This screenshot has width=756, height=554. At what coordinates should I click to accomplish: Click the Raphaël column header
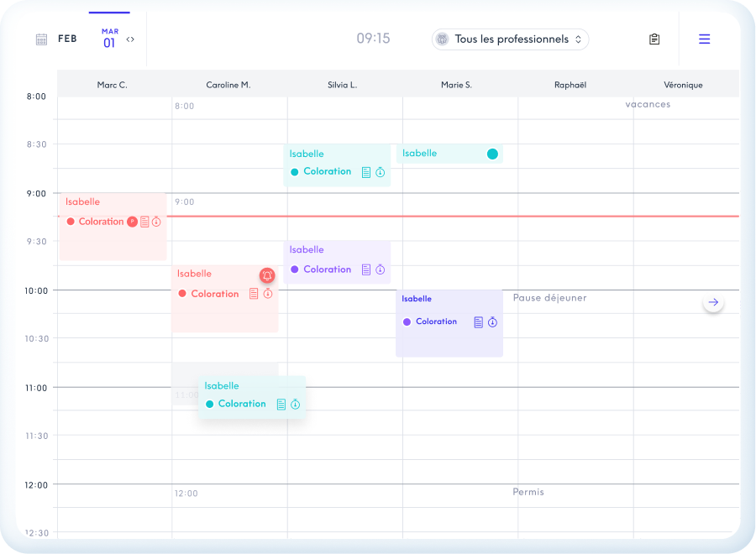(570, 85)
